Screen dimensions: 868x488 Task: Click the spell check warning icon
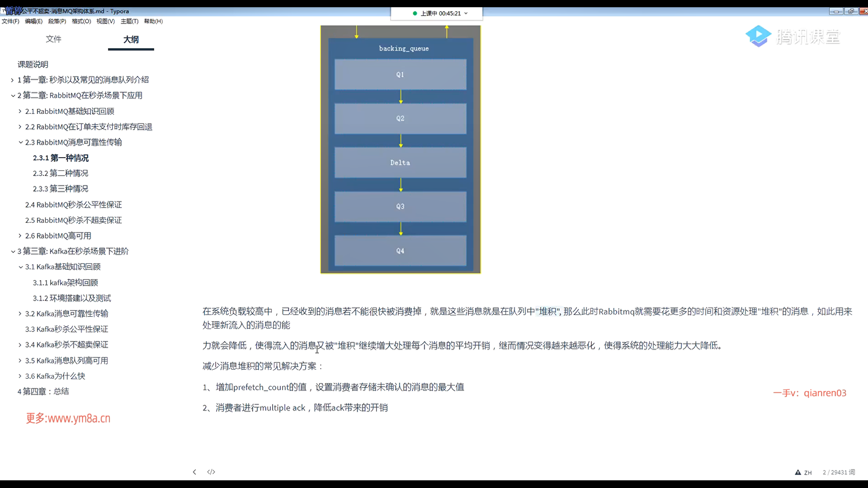click(797, 472)
